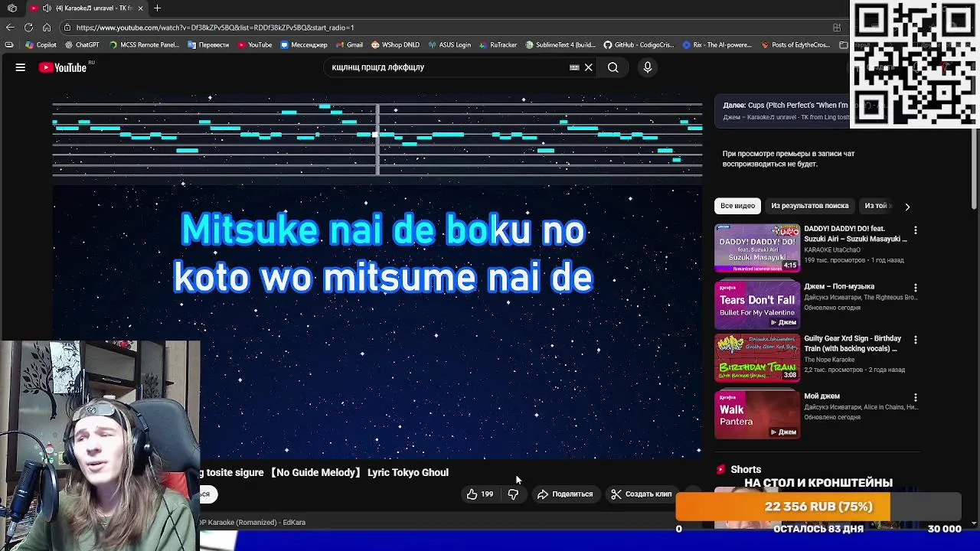This screenshot has width=980, height=551.
Task: Open the browser home button
Action: tap(47, 28)
